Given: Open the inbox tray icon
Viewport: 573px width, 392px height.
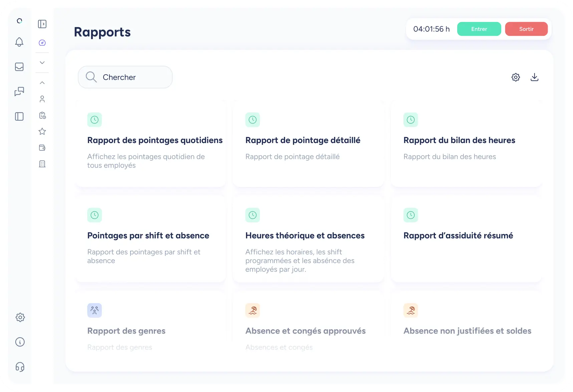Looking at the screenshot, I should [19, 67].
